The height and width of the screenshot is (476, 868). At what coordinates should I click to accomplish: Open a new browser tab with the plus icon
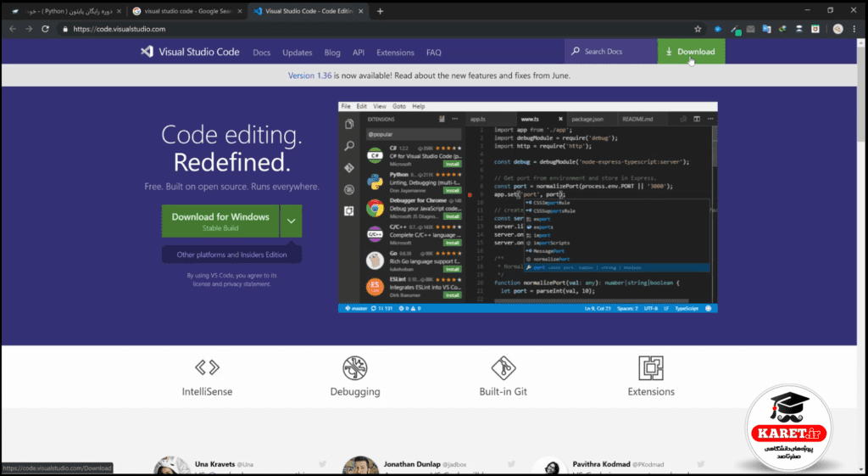(380, 11)
